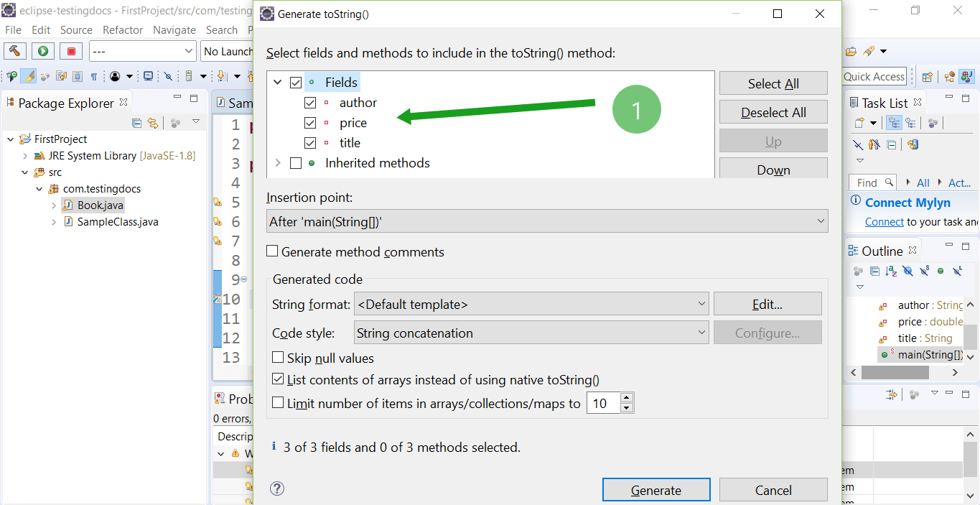
Task: Disable List contents of arrays option
Action: pyautogui.click(x=276, y=381)
